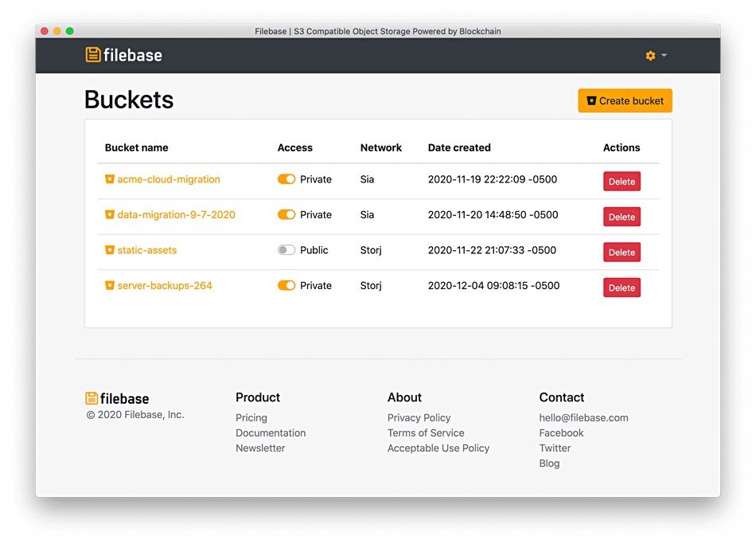Click the filebase logo in header
This screenshot has height=544, width=756.
tap(124, 55)
